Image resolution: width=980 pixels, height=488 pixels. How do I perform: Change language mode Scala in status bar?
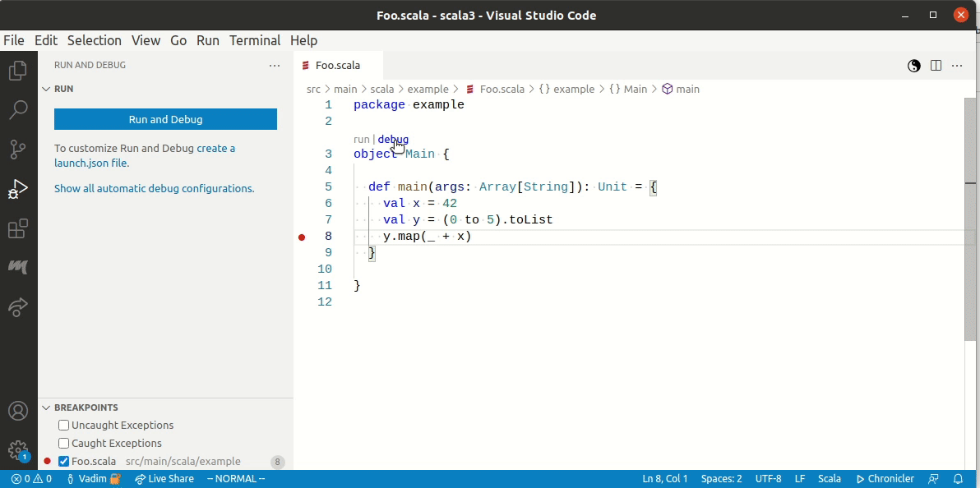830,479
